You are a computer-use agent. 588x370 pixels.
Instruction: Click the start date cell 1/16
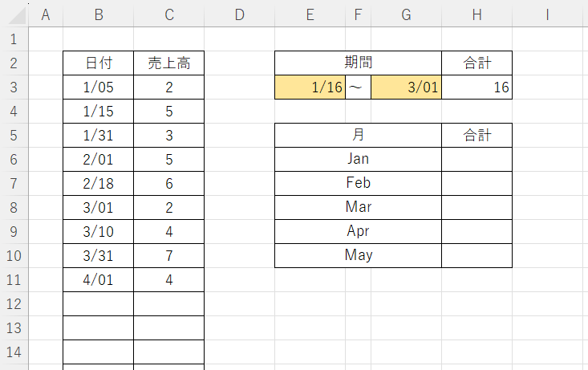(310, 87)
